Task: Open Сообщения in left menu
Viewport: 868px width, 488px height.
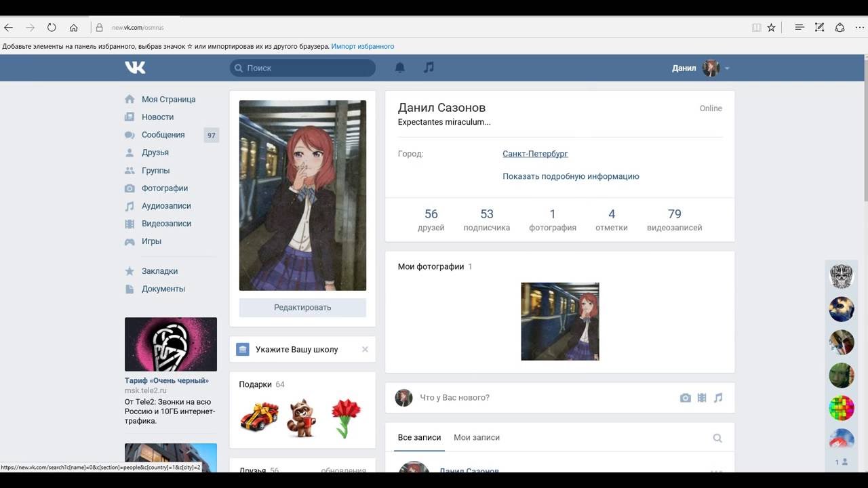Action: point(163,135)
